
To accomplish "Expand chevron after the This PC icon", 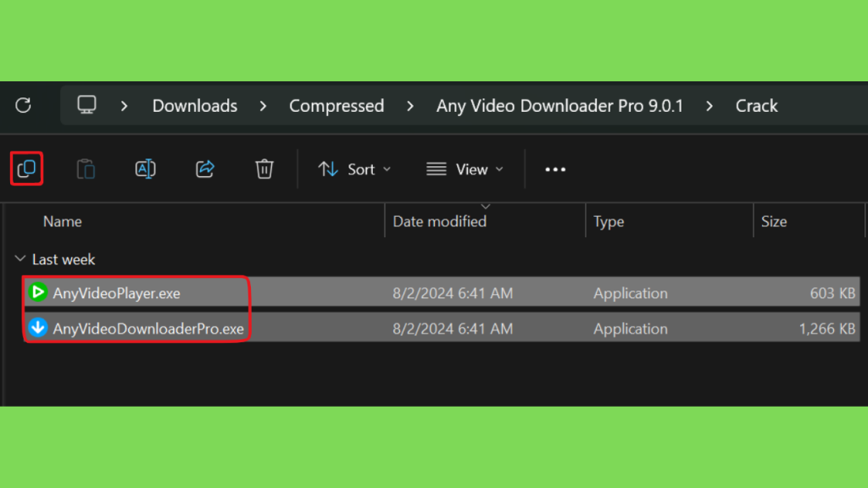I will click(124, 106).
